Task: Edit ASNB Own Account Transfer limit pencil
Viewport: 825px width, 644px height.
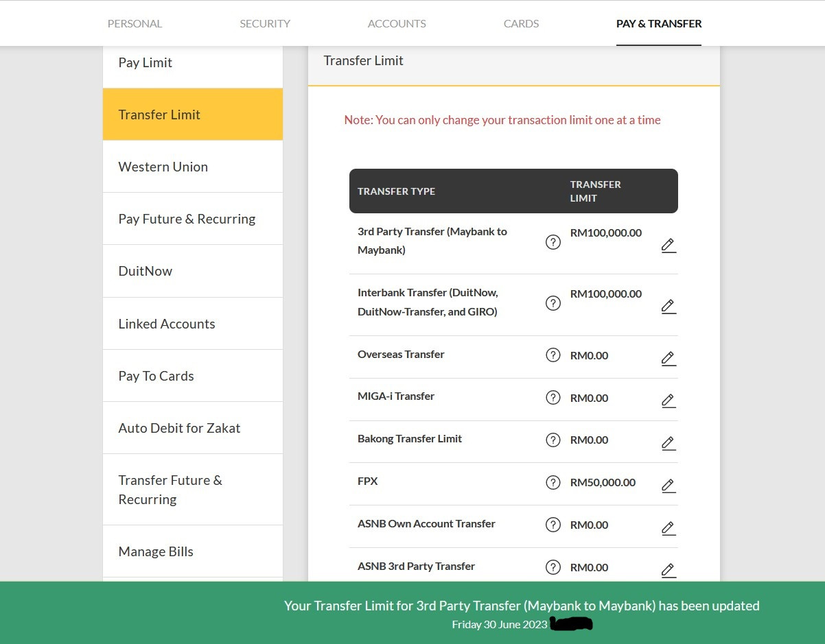Action: tap(669, 528)
